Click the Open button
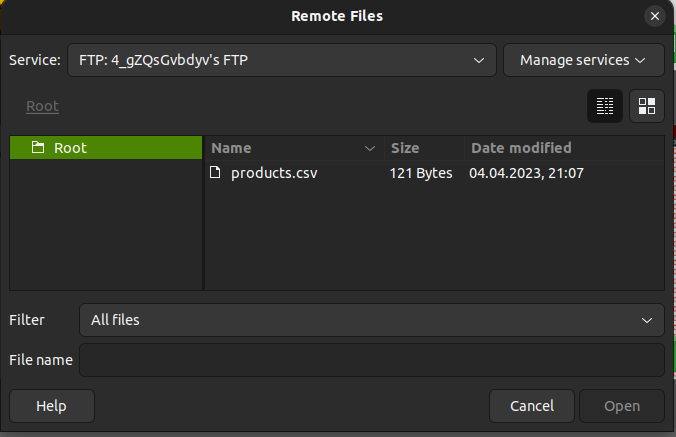Image resolution: width=676 pixels, height=437 pixels. (x=622, y=406)
